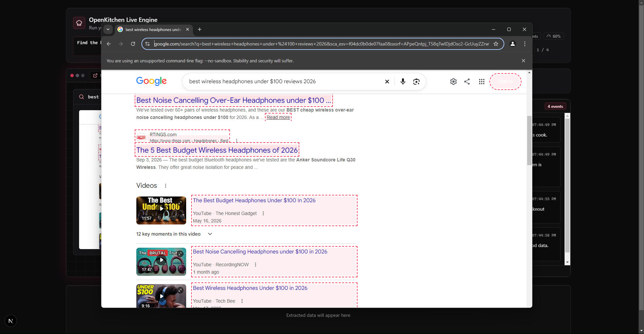Screen dimensions: 644x334
Task: Open the Google apps grid
Action: (482, 82)
